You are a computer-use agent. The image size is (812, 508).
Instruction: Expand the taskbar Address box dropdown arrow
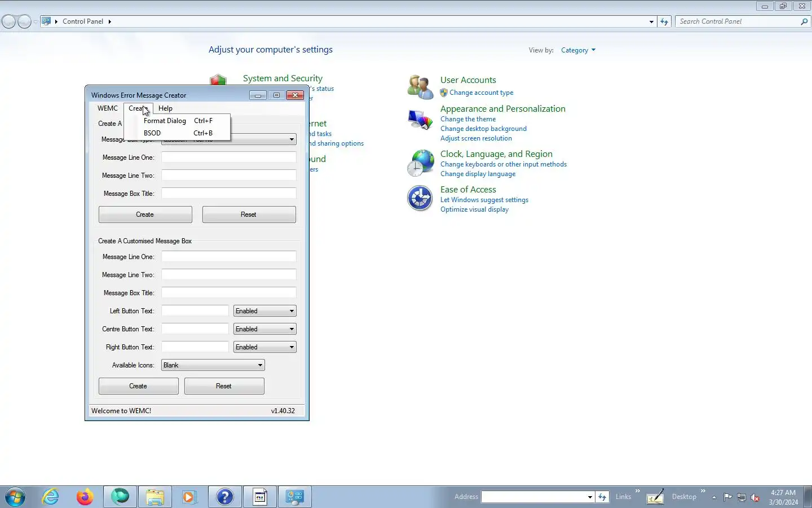coord(590,497)
